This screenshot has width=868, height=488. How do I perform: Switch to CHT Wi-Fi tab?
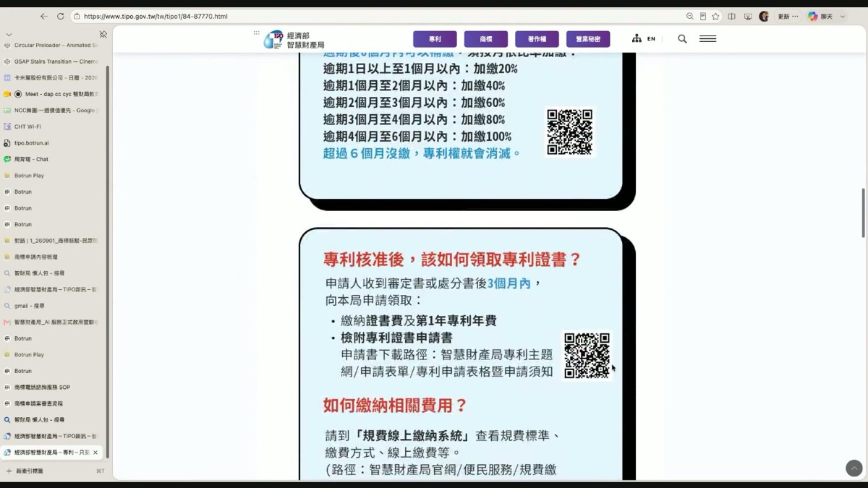click(x=52, y=127)
